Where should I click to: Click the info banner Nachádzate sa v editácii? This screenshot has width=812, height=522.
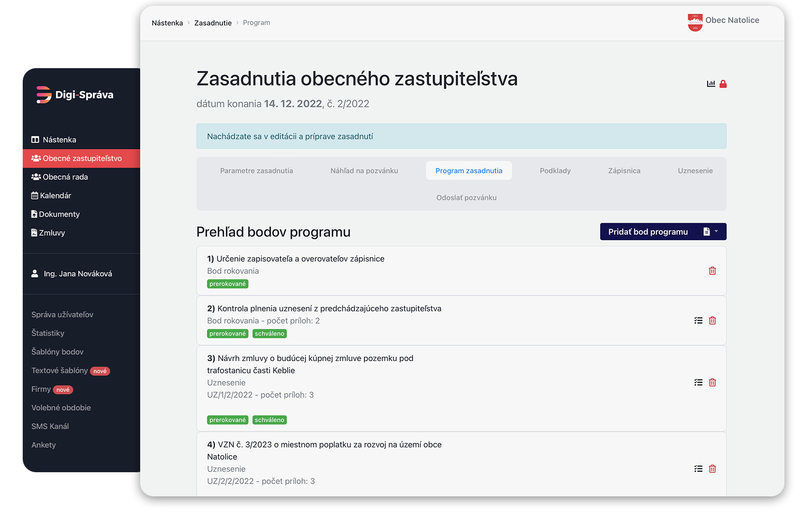point(461,136)
